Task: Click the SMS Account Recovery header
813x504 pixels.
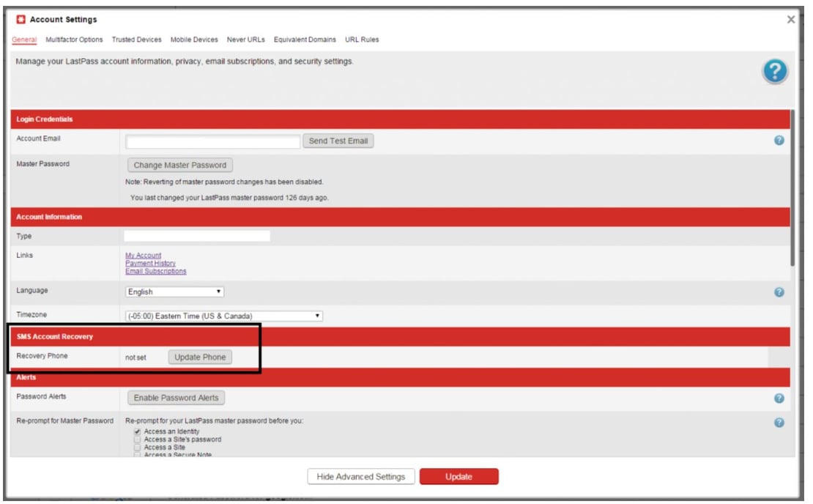Action: [401, 336]
